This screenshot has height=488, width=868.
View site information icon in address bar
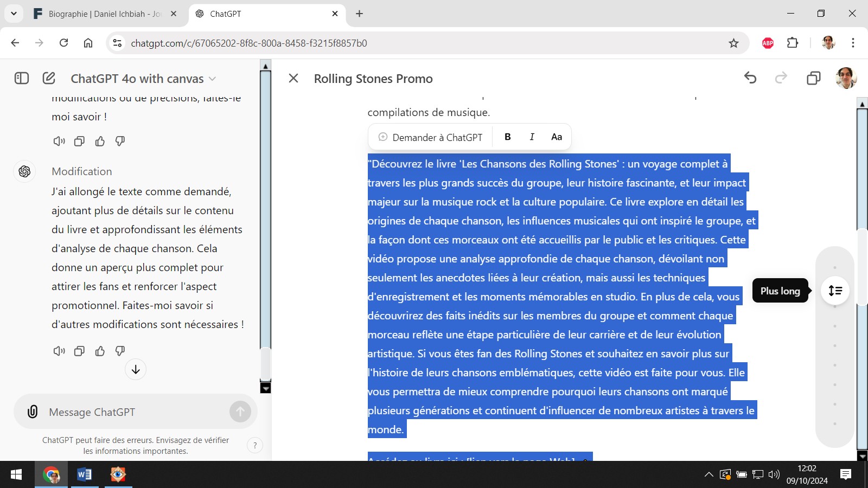click(117, 43)
